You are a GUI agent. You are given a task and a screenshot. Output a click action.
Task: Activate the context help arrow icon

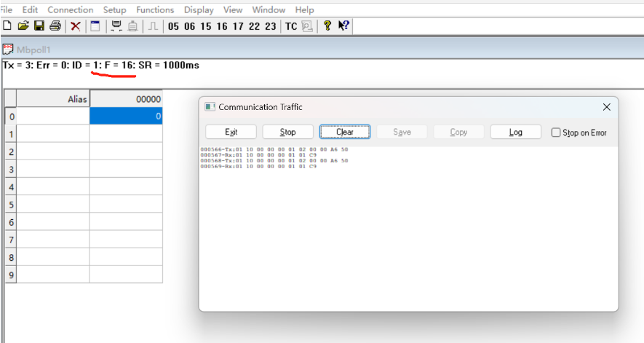(343, 25)
